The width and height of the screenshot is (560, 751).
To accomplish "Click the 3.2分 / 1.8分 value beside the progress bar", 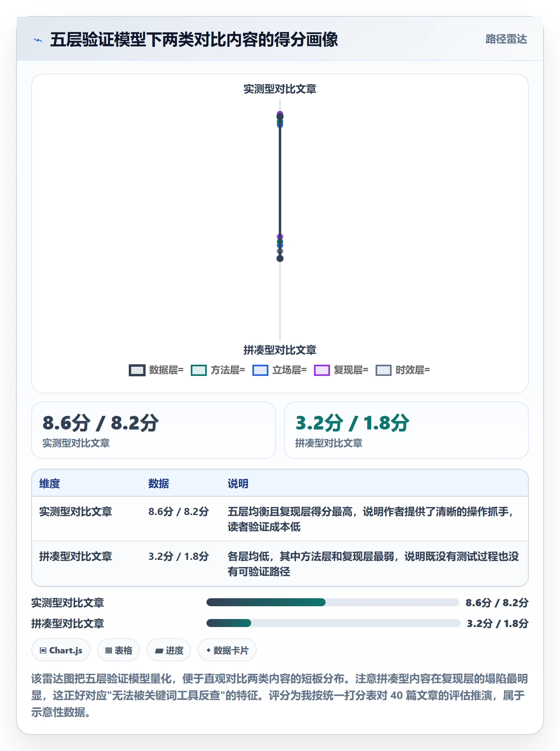I will [x=498, y=623].
